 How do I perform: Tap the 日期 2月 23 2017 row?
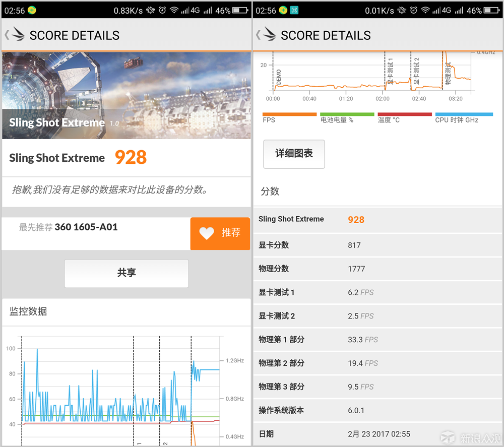pos(377,434)
